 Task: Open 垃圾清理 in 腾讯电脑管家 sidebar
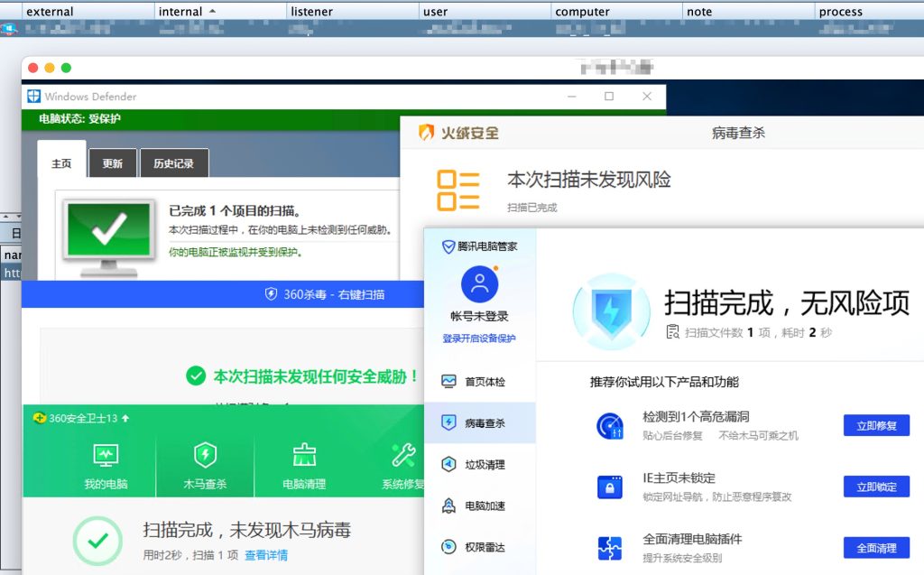click(480, 464)
